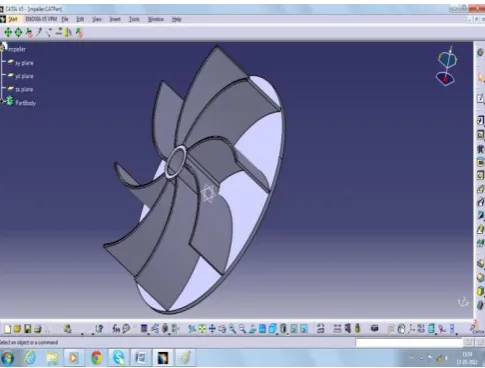
Task: Click the Save floppy-disk icon
Action: 27,329
